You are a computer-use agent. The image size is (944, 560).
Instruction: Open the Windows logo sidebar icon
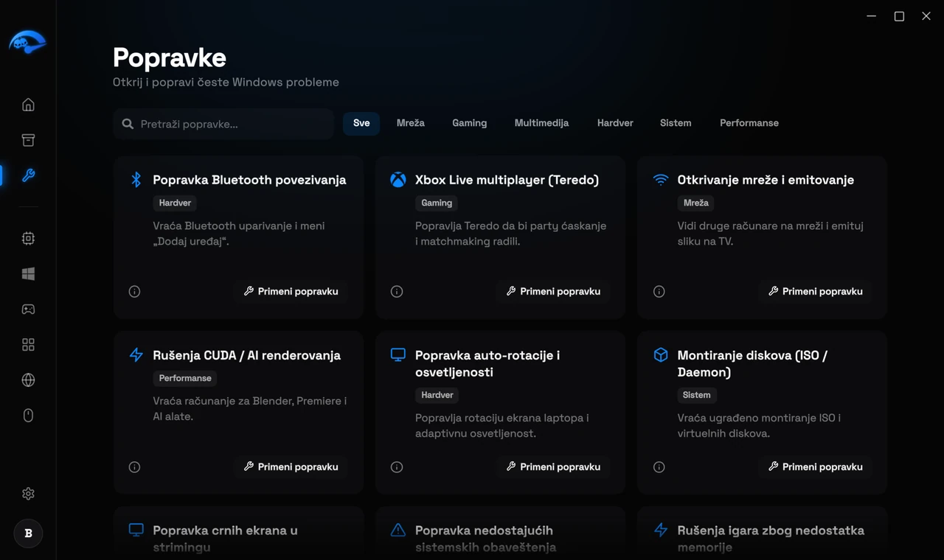28,273
